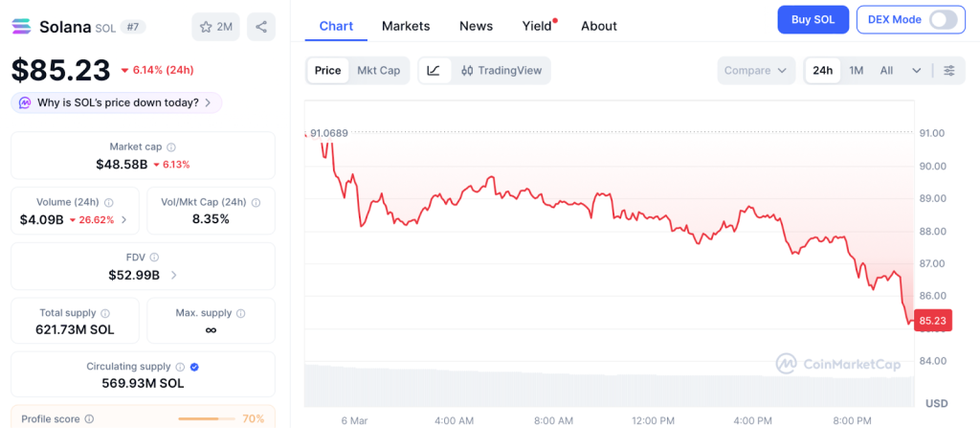Click the Market cap info icon
The height and width of the screenshot is (428, 980).
click(171, 146)
